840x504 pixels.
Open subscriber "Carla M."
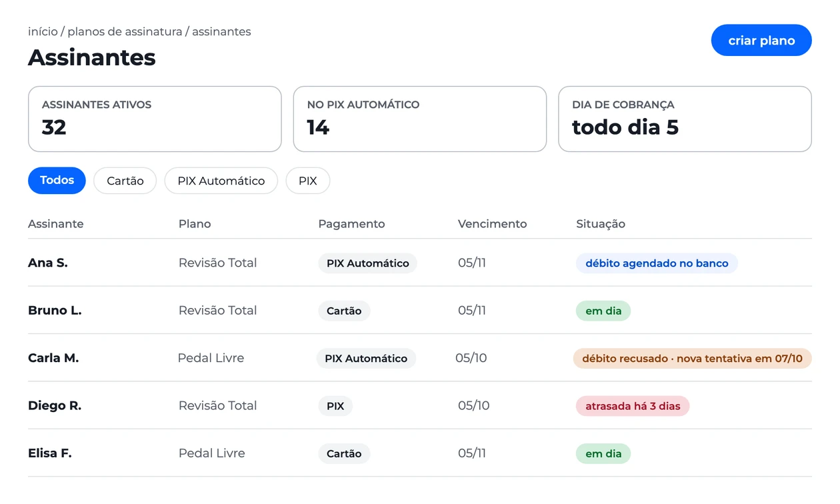[53, 358]
